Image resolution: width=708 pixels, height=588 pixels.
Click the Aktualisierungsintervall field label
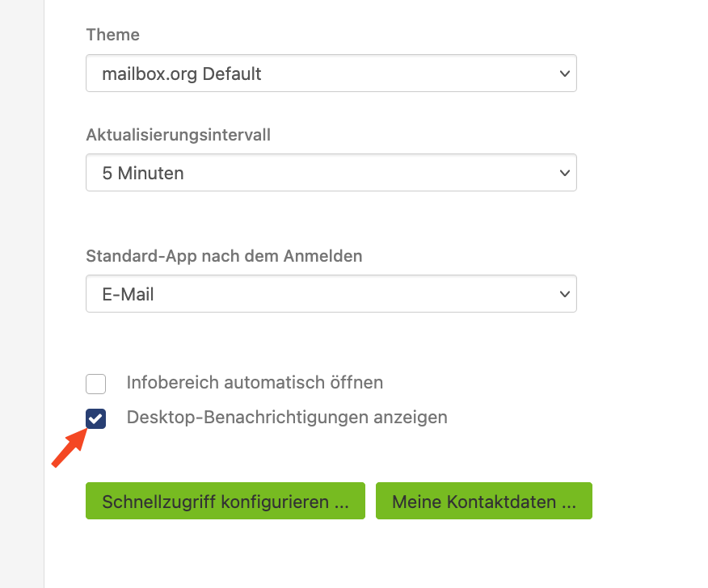point(179,134)
